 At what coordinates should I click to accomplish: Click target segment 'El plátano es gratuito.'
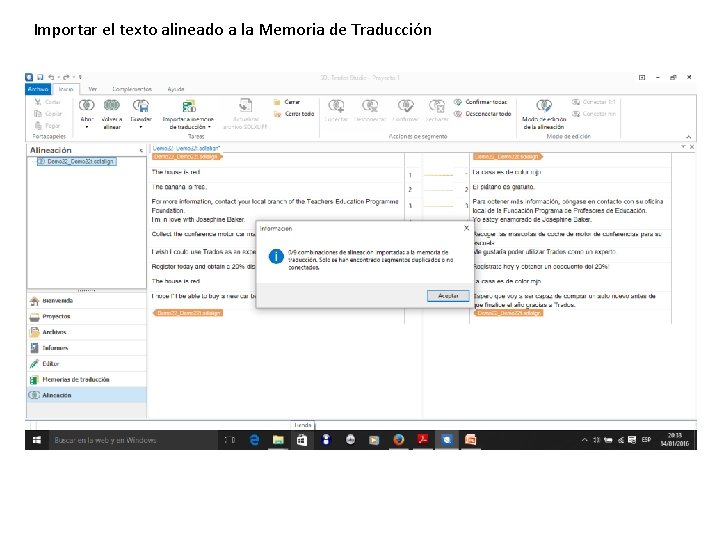[x=504, y=187]
